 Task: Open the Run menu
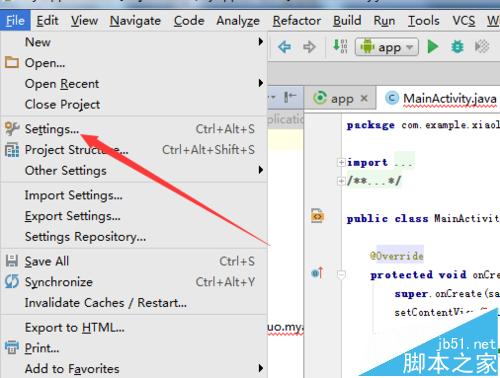point(384,21)
